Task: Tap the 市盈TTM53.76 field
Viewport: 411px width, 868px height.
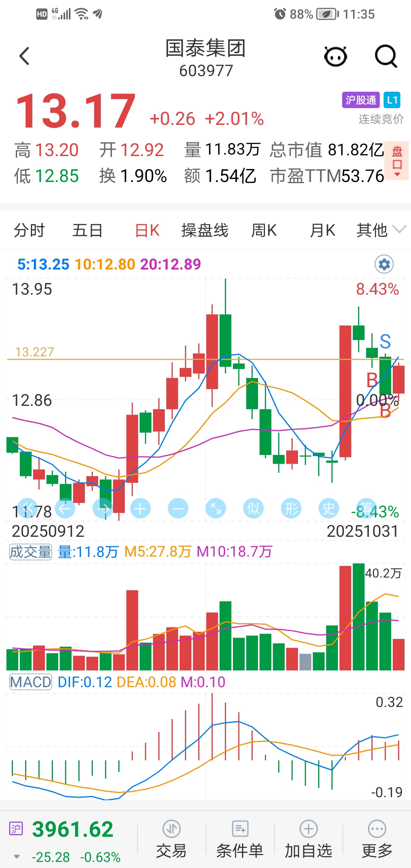Action: [327, 176]
